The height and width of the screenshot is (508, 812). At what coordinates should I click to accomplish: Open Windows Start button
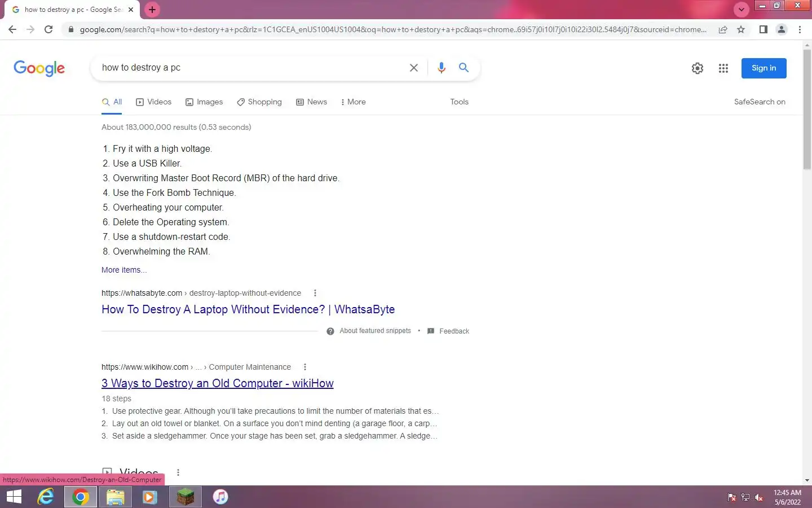coord(14,497)
